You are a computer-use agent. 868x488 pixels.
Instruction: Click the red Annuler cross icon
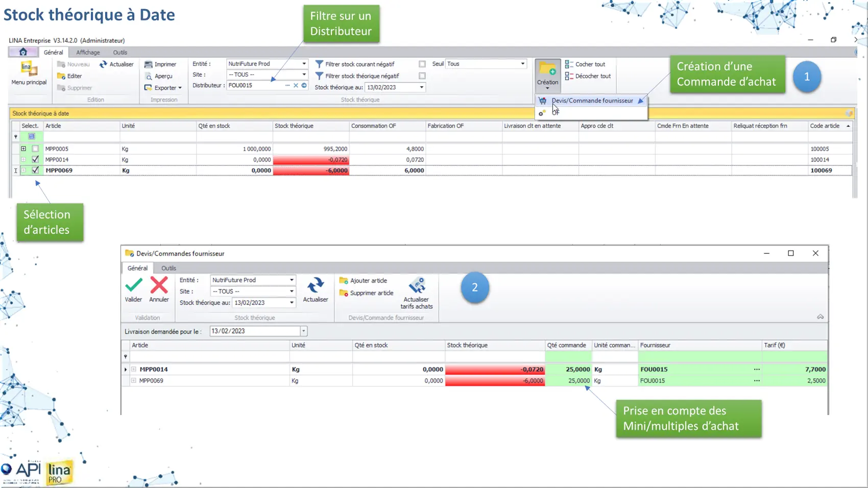[x=159, y=285]
